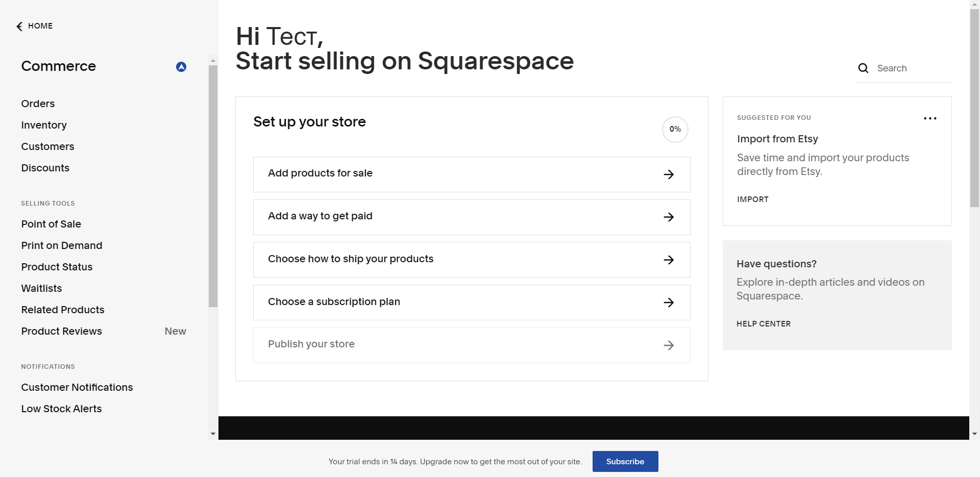Click arrow on Add products for sale
Screen dimensions: 980x477
(669, 174)
